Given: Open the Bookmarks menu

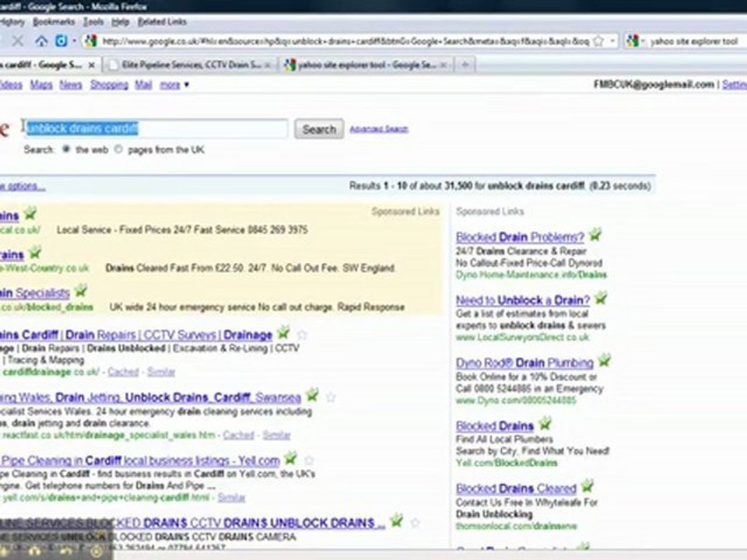Looking at the screenshot, I should point(54,22).
